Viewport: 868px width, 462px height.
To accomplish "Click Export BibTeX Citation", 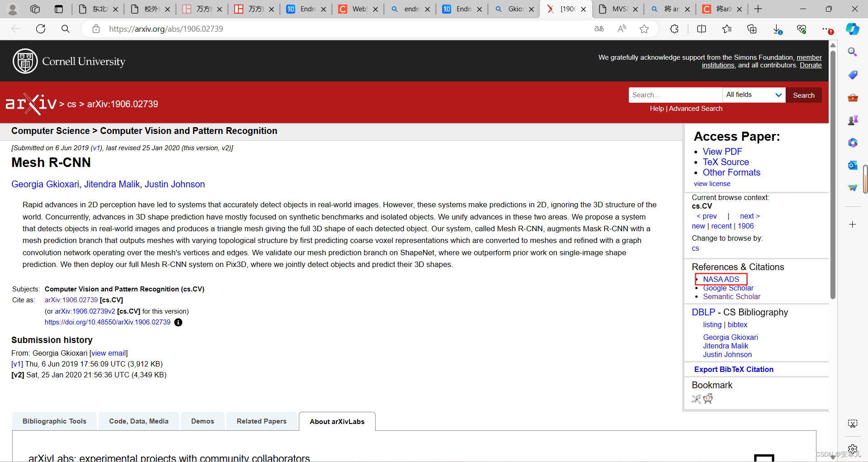I will tap(733, 369).
